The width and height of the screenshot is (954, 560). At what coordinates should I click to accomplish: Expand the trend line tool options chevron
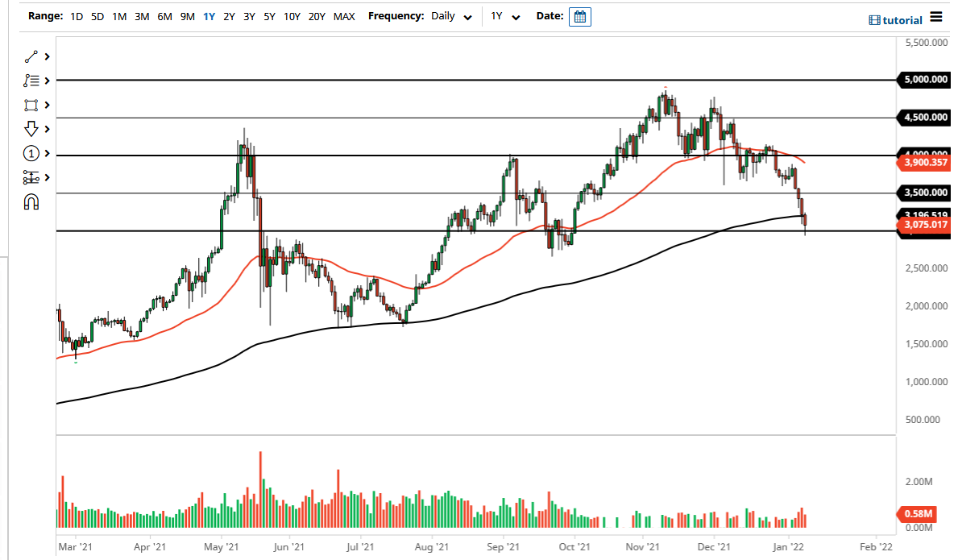coord(47,56)
